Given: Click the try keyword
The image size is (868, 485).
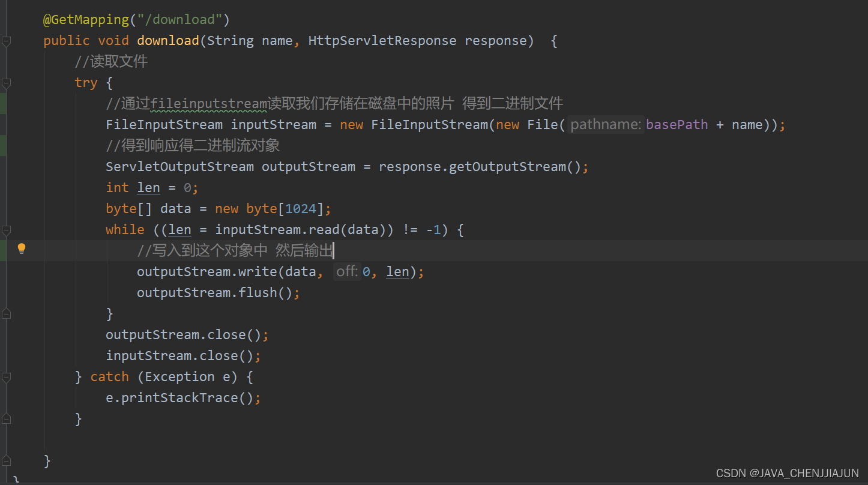Looking at the screenshot, I should click(86, 83).
